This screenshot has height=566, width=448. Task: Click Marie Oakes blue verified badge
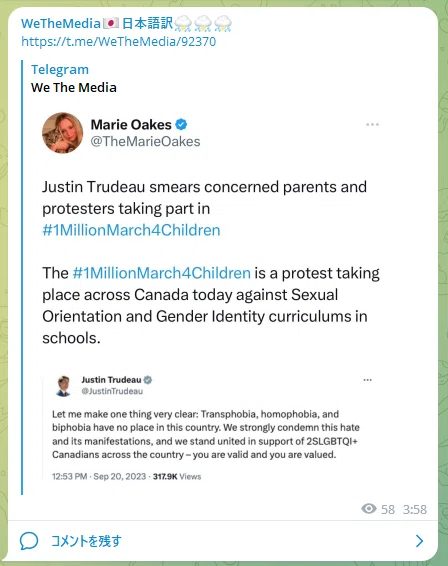[181, 125]
